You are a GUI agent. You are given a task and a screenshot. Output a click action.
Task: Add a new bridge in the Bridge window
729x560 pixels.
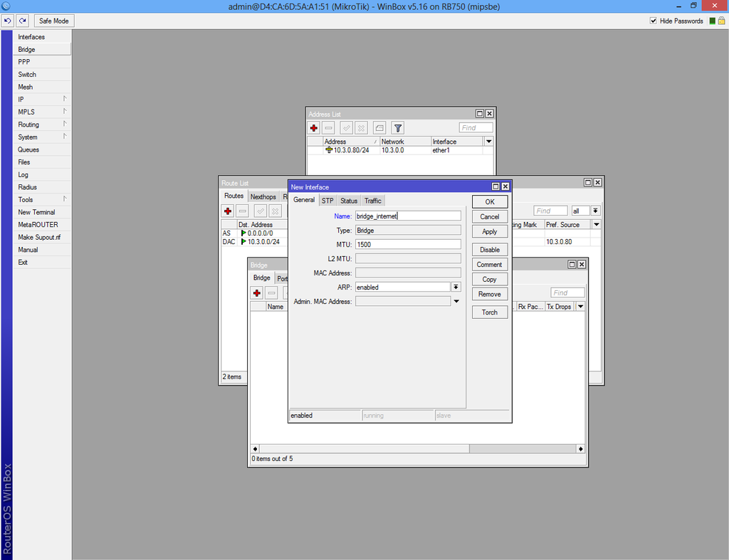[x=256, y=292]
